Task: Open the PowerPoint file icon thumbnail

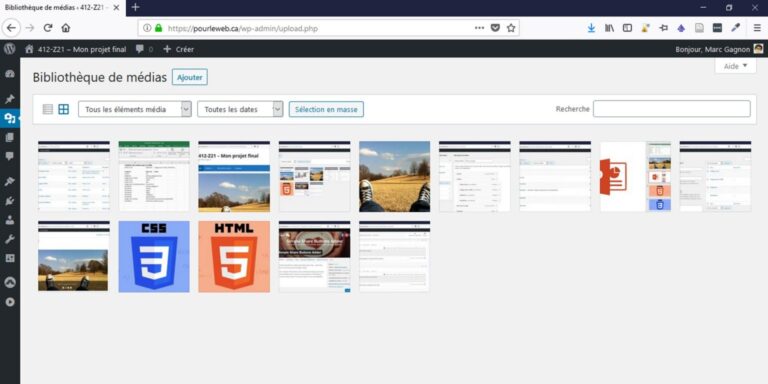Action: click(x=636, y=176)
